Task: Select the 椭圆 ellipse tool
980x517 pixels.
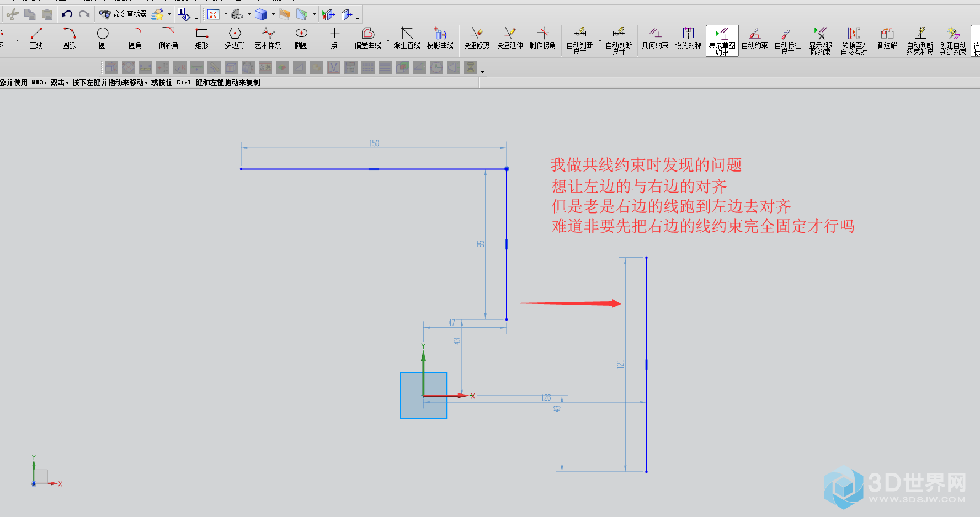Action: [301, 39]
